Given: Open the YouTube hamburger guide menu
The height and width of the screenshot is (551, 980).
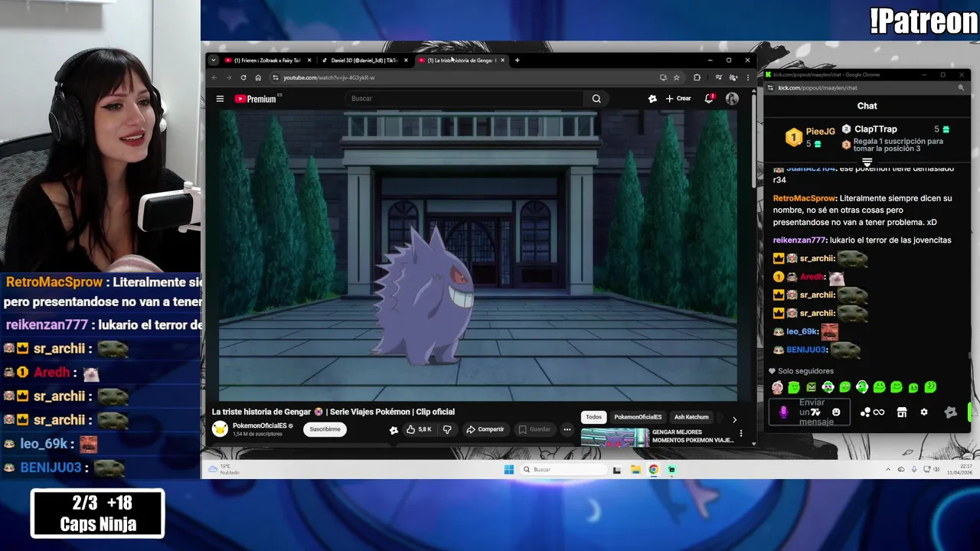Looking at the screenshot, I should pos(220,99).
